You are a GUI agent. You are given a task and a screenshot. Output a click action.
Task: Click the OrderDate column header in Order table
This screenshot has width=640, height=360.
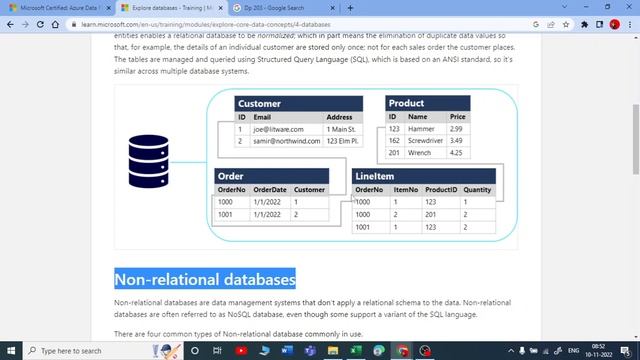click(x=270, y=190)
